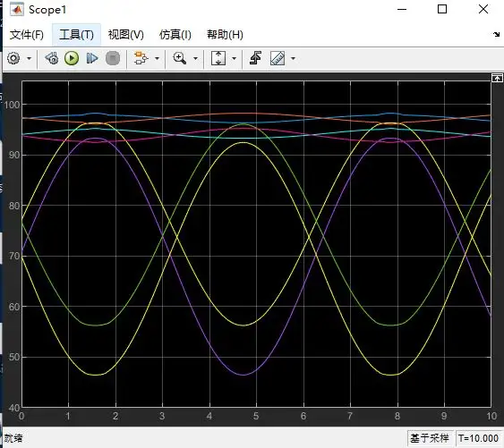Expand the configuration properties dropdown arrow
The image size is (504, 448).
coord(29,58)
